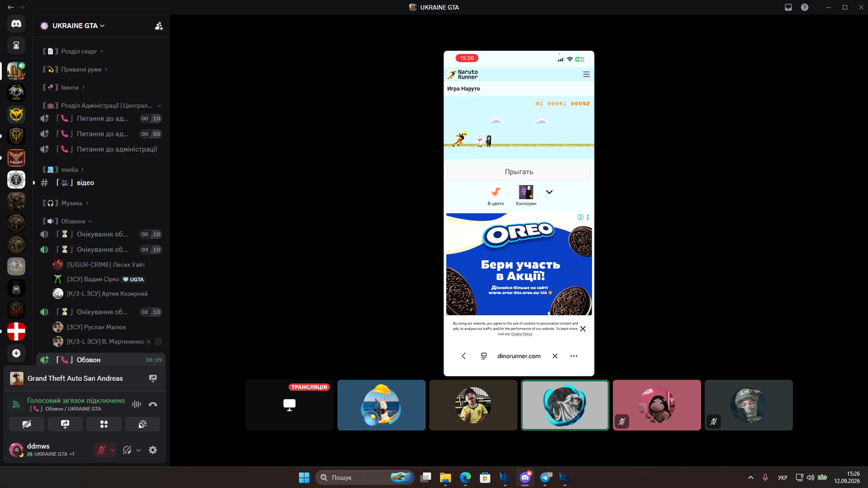Image resolution: width=868 pixels, height=488 pixels.
Task: Expand the Музика category
Action: click(x=66, y=203)
